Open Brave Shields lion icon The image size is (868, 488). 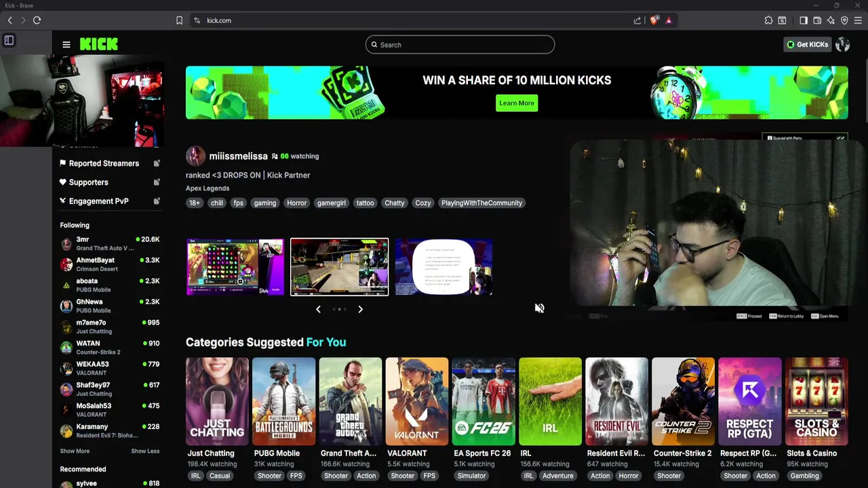[x=654, y=20]
